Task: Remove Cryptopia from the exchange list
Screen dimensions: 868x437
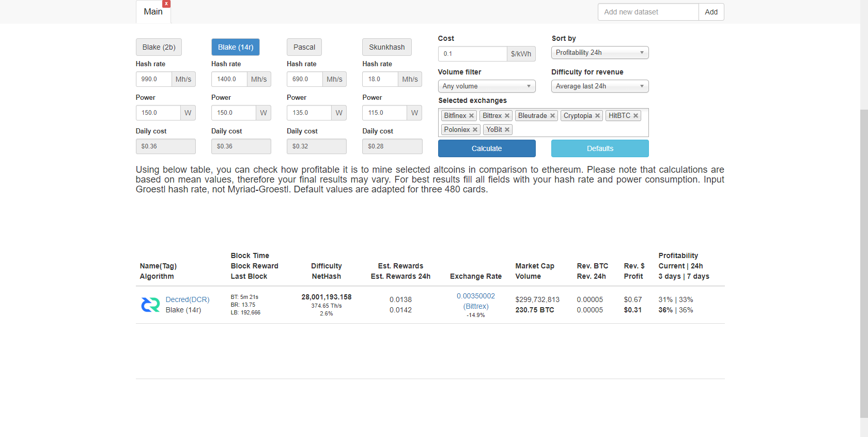Action: [597, 116]
